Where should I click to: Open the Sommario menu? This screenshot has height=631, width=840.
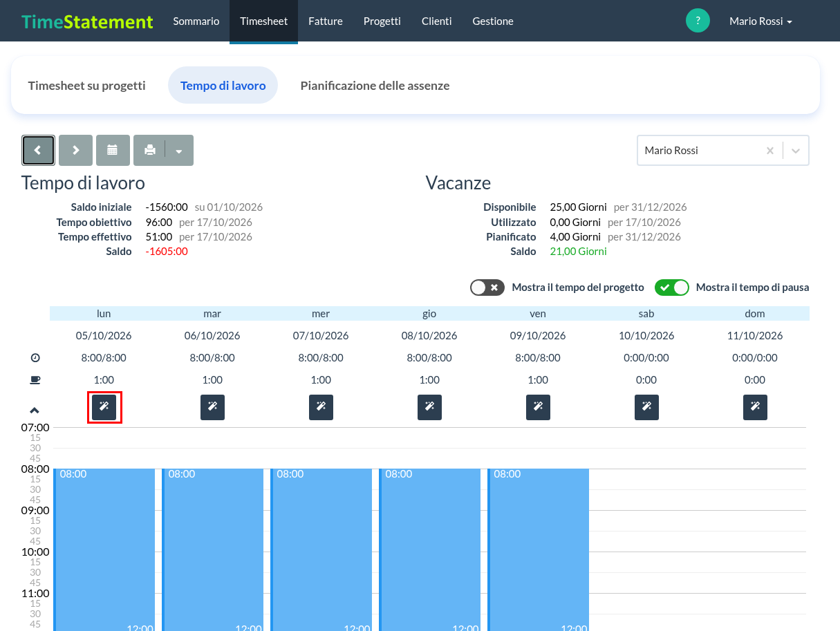pyautogui.click(x=196, y=21)
